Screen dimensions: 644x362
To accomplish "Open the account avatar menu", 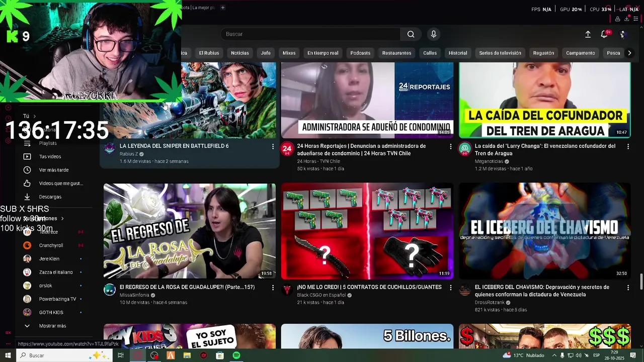I will click(x=622, y=34).
